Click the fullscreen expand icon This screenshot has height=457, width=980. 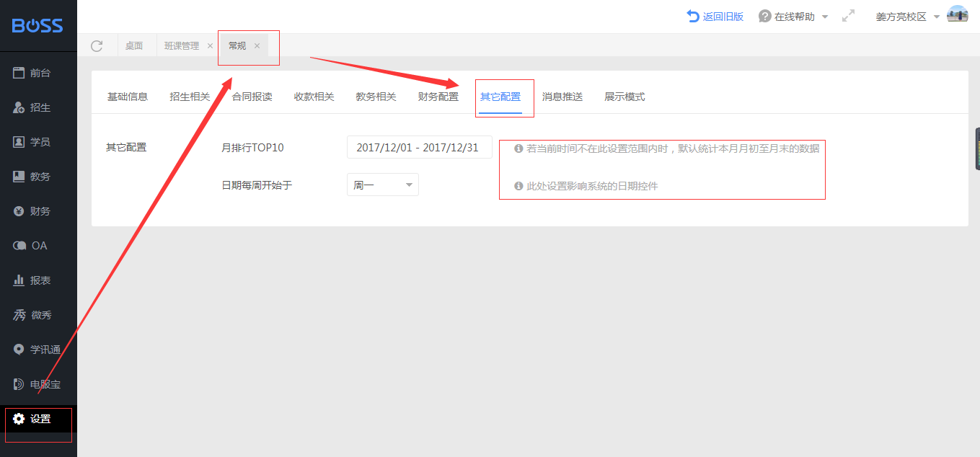[x=849, y=16]
